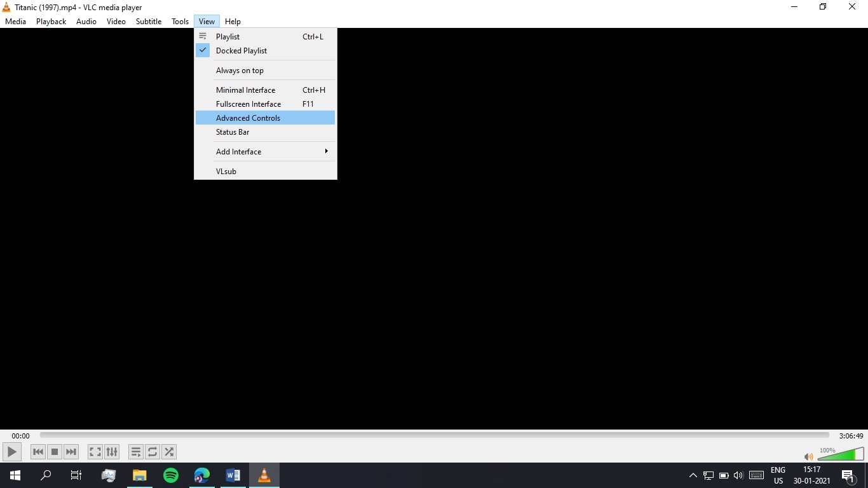Screen dimensions: 868x488
Task: Open extended settings equalizer icon
Action: pos(112,452)
